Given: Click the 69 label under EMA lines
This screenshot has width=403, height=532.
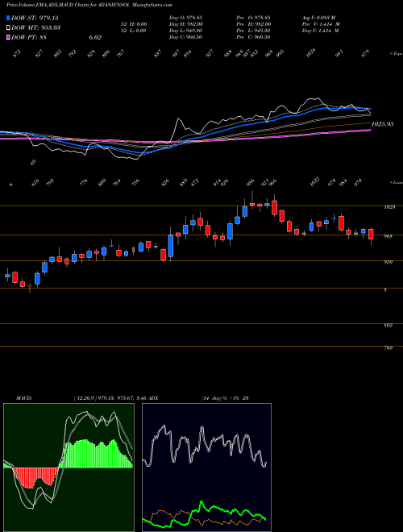Looking at the screenshot, I should pos(33,163).
